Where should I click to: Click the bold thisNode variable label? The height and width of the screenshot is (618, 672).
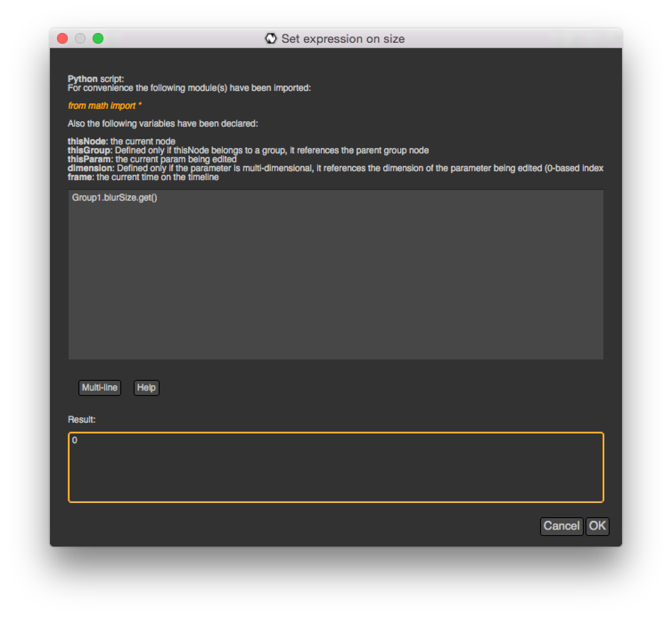tap(87, 141)
